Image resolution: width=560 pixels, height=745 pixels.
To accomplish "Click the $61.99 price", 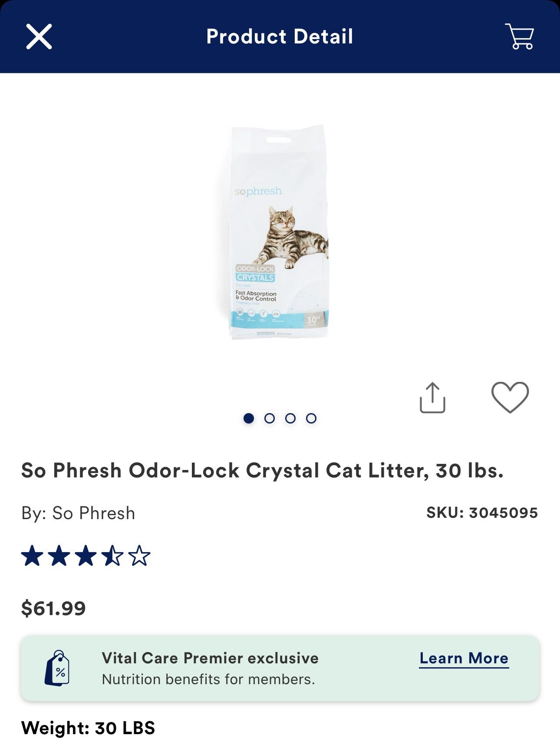I will 53,608.
